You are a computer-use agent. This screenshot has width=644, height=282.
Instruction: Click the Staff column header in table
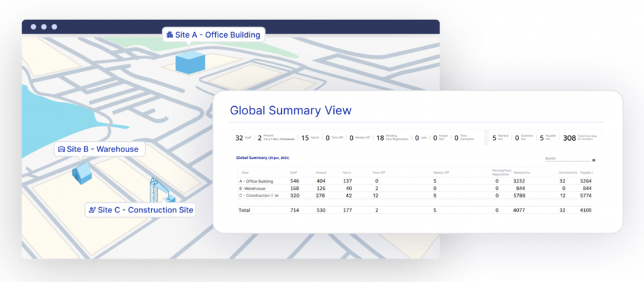[x=293, y=173]
